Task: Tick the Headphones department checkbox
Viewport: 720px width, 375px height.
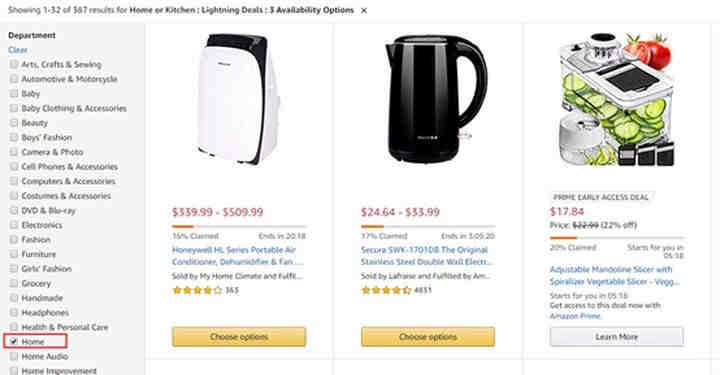Action: pos(14,312)
